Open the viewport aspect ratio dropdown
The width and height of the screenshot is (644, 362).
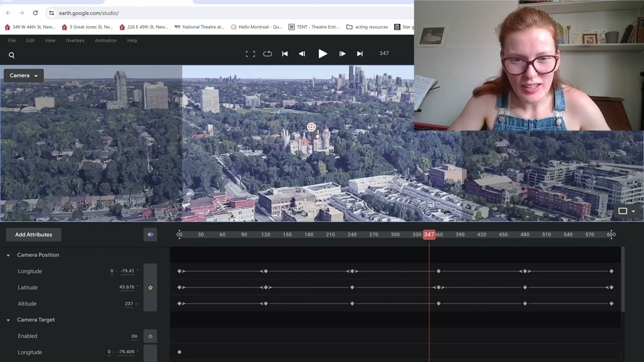pos(626,211)
